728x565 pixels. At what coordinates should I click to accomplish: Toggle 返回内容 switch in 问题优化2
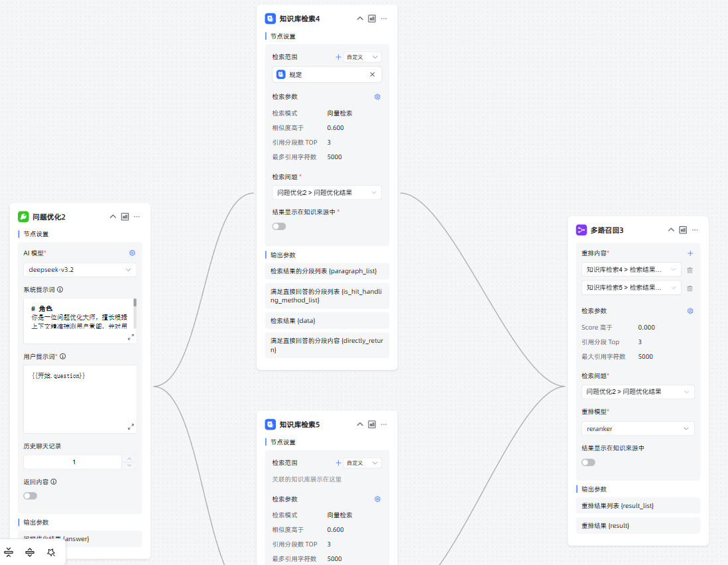(30, 495)
